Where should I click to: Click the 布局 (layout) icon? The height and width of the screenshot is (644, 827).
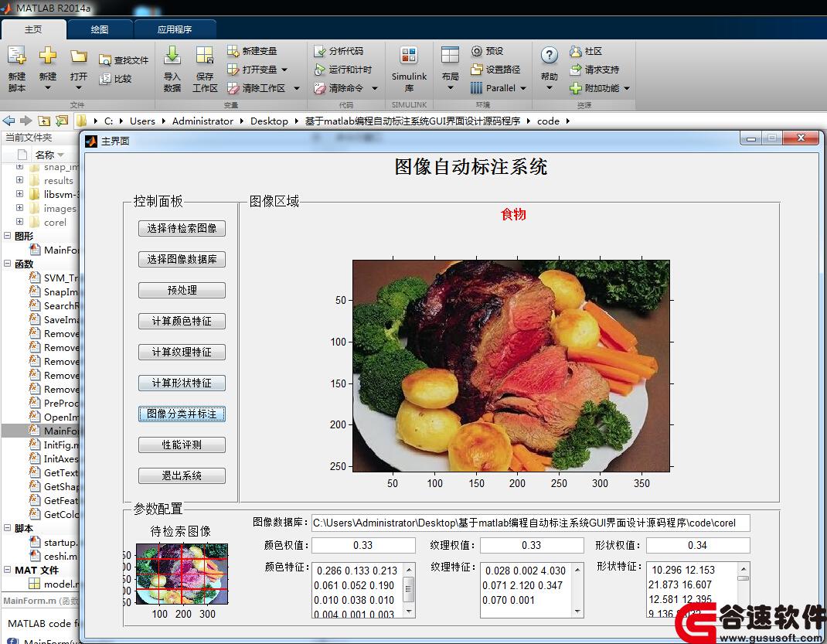pos(450,55)
